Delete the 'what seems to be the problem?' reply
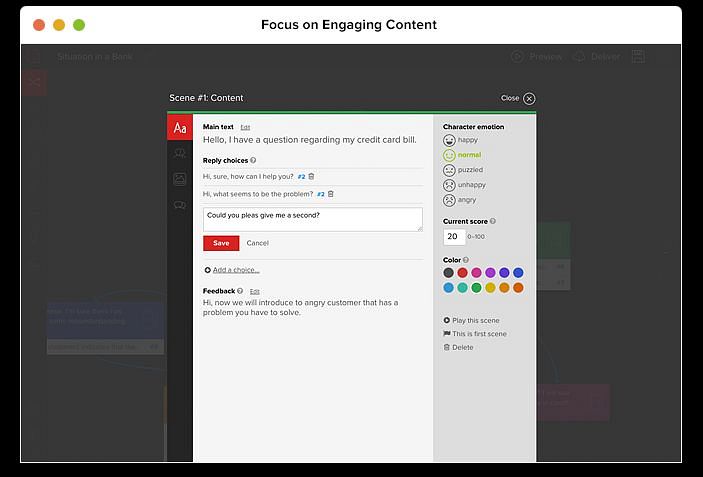Viewport: 703px width, 477px height. point(330,194)
